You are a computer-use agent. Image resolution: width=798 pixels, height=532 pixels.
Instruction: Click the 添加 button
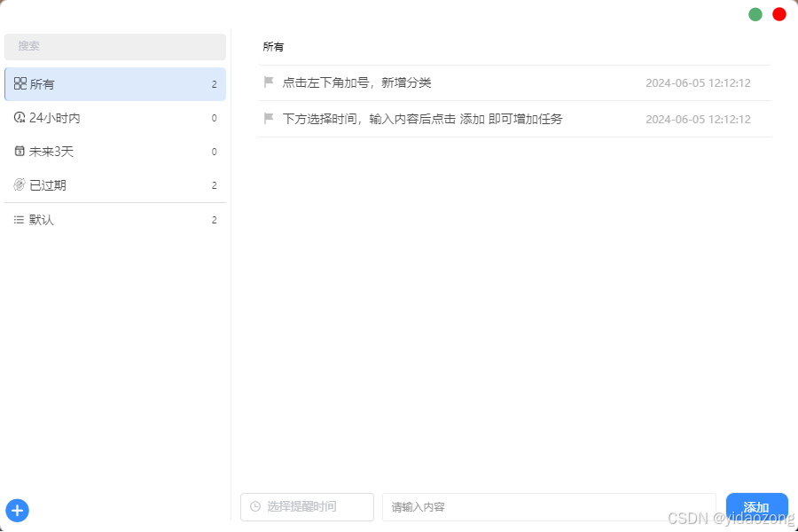click(757, 507)
